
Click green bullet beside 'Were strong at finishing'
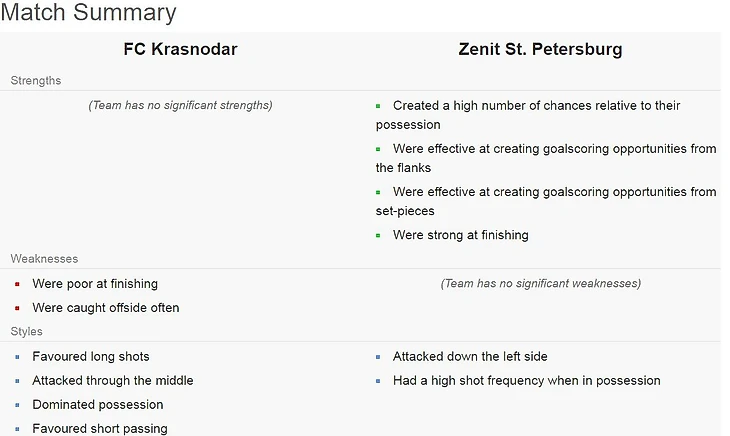pyautogui.click(x=378, y=235)
